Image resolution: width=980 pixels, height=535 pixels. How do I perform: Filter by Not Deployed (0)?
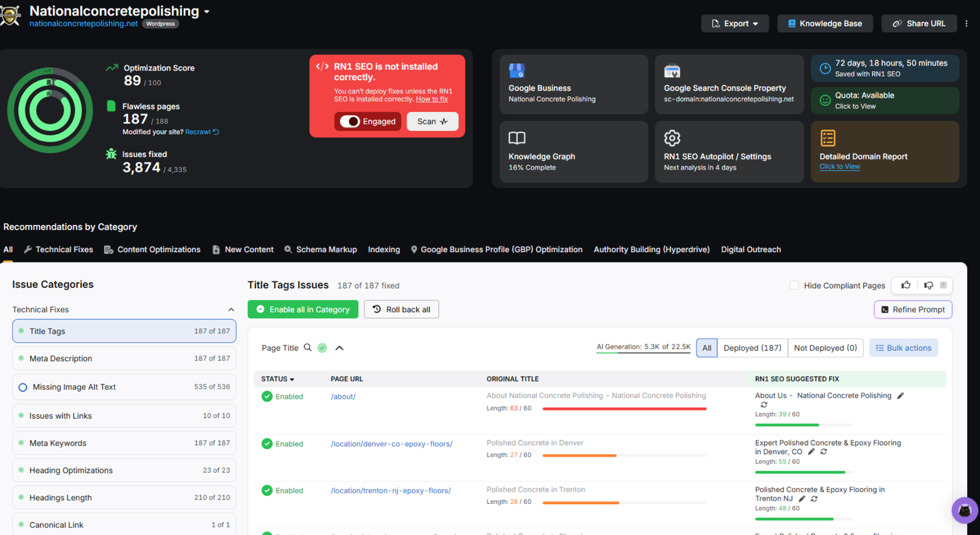825,348
